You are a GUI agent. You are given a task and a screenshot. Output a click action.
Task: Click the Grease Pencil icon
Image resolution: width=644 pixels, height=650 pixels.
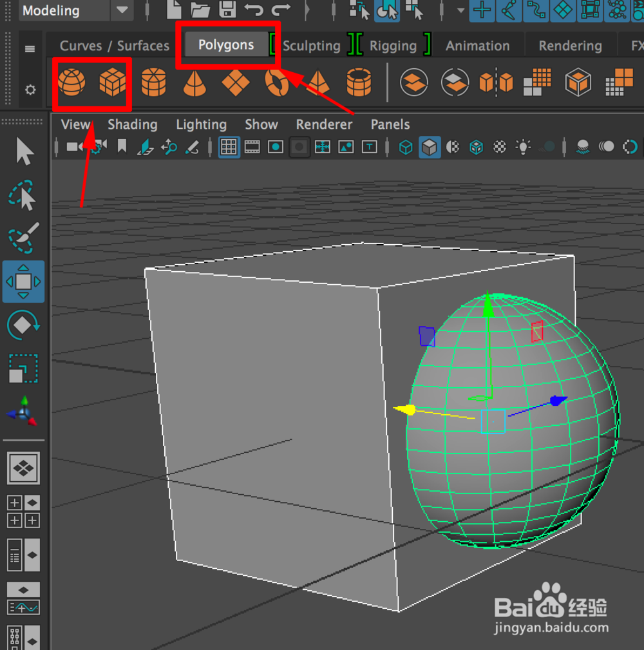pos(191,147)
